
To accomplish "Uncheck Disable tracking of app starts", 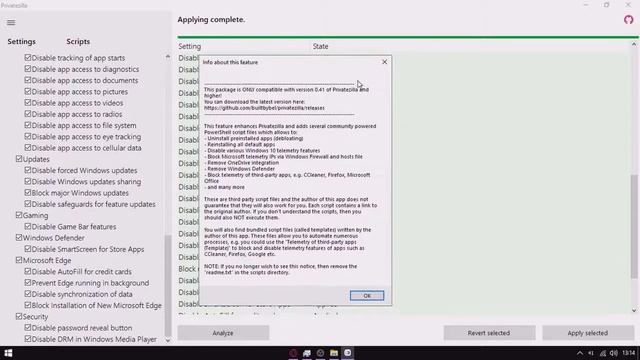I will (x=28, y=58).
